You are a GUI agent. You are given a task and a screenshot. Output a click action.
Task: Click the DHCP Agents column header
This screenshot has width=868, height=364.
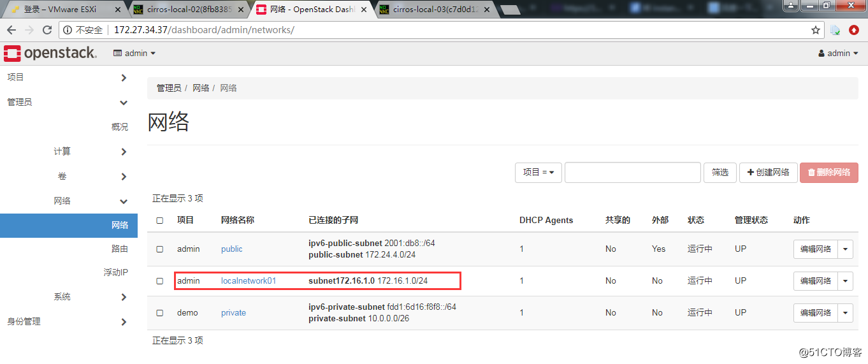tap(546, 221)
